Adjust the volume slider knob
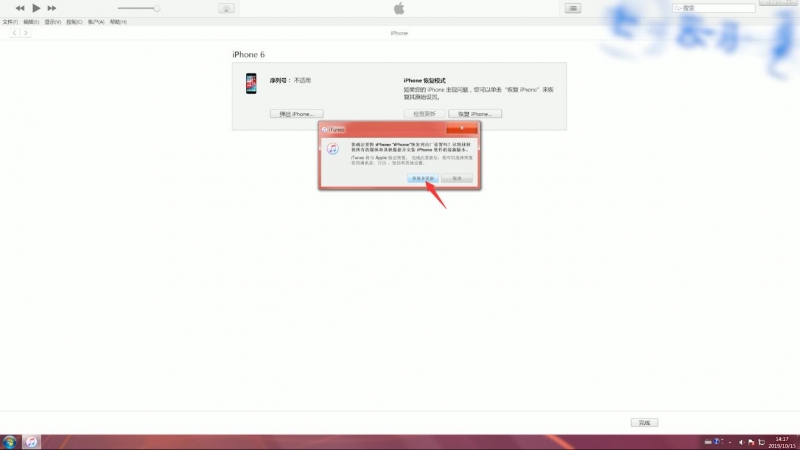The image size is (800, 450). pos(157,8)
